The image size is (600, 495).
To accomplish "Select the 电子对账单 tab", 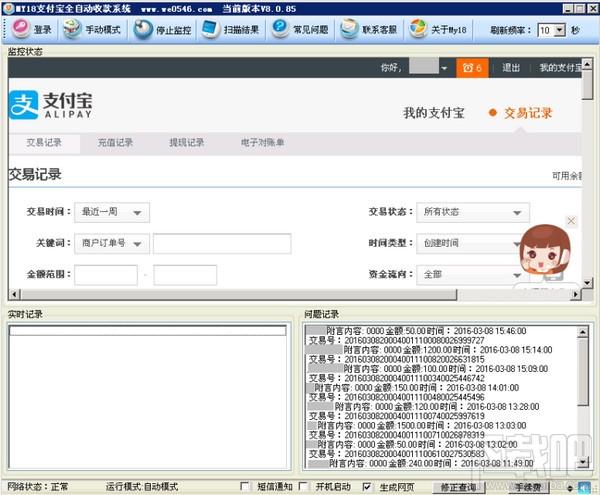I will [x=262, y=143].
